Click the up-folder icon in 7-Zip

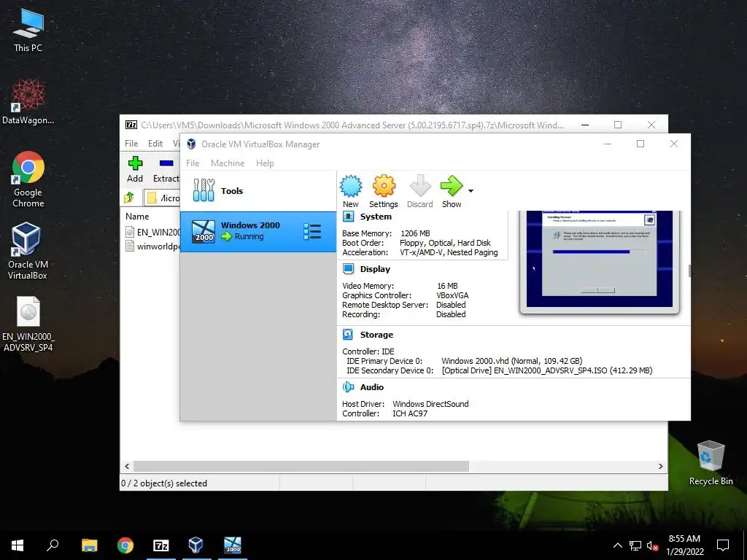pyautogui.click(x=129, y=198)
